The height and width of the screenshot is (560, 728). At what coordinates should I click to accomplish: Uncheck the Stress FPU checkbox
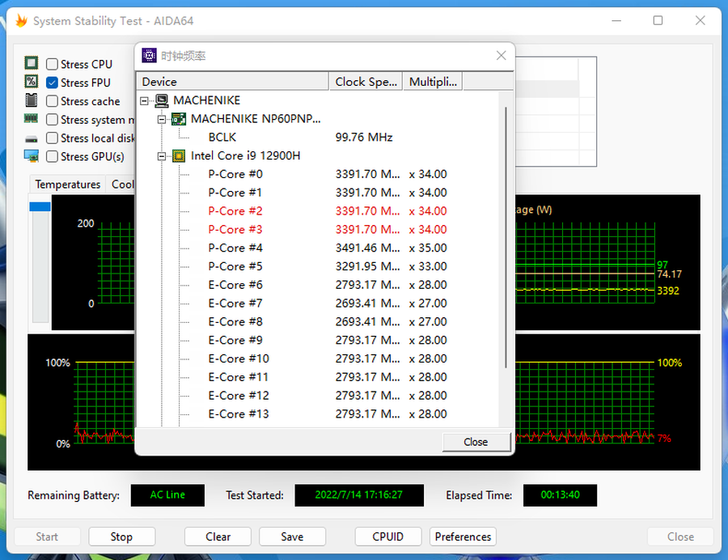[x=52, y=83]
